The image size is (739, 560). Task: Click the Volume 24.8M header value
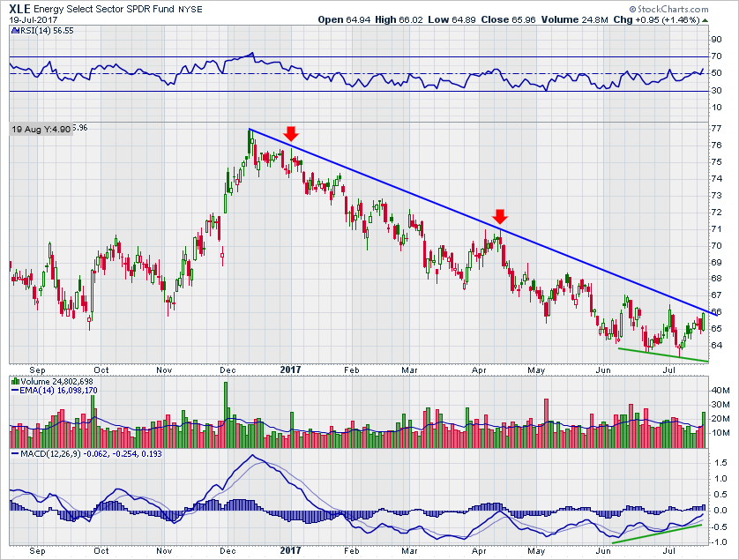pyautogui.click(x=575, y=19)
